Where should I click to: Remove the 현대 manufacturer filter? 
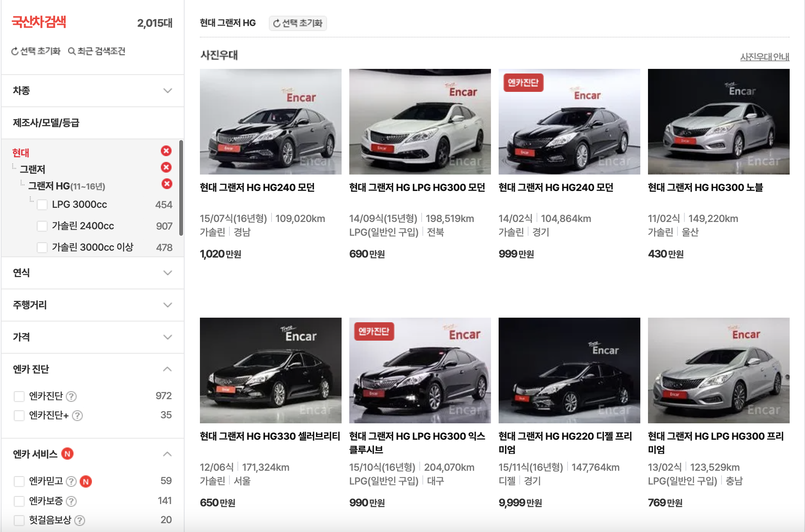coord(166,151)
